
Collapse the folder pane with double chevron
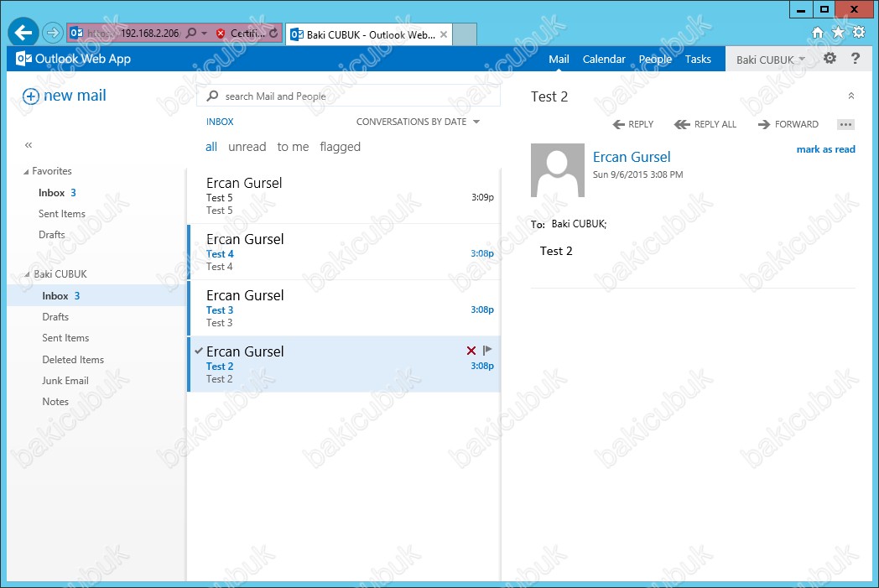(x=29, y=145)
